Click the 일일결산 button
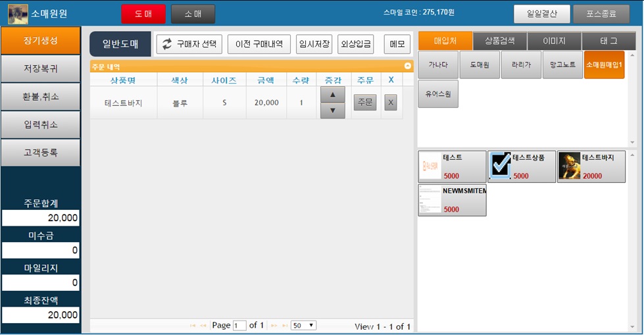 pos(541,13)
